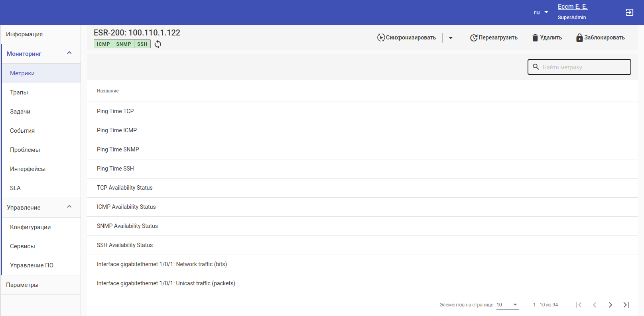This screenshot has height=316, width=644.
Task: Open the items per page dropdown
Action: tap(507, 305)
